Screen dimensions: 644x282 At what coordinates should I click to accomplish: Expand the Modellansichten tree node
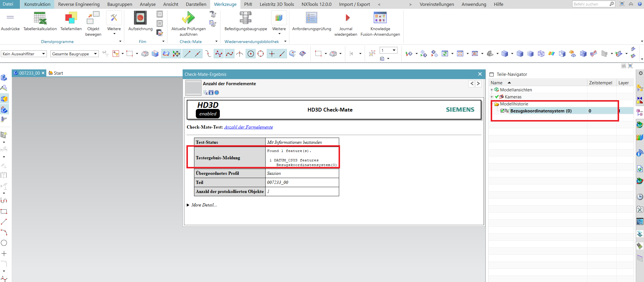click(x=492, y=90)
